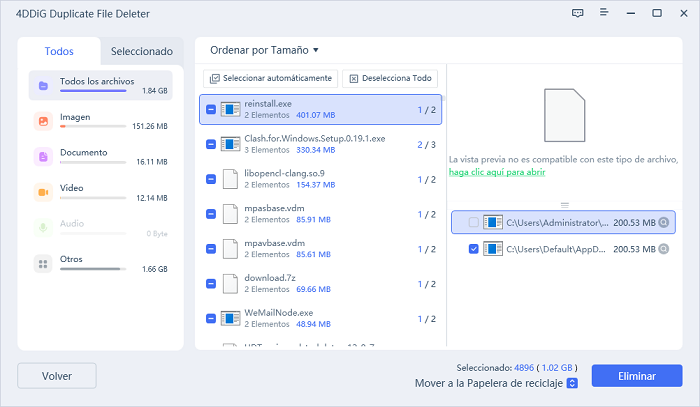Grab the preview panel divider handle

pos(565,205)
